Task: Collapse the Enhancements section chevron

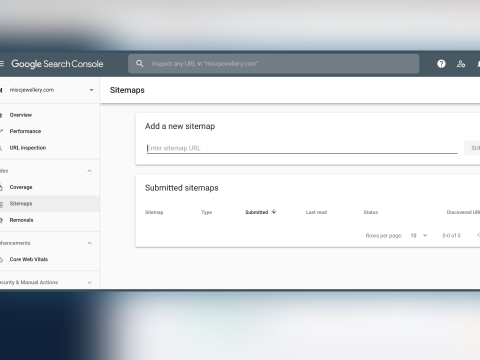Action: point(89,243)
